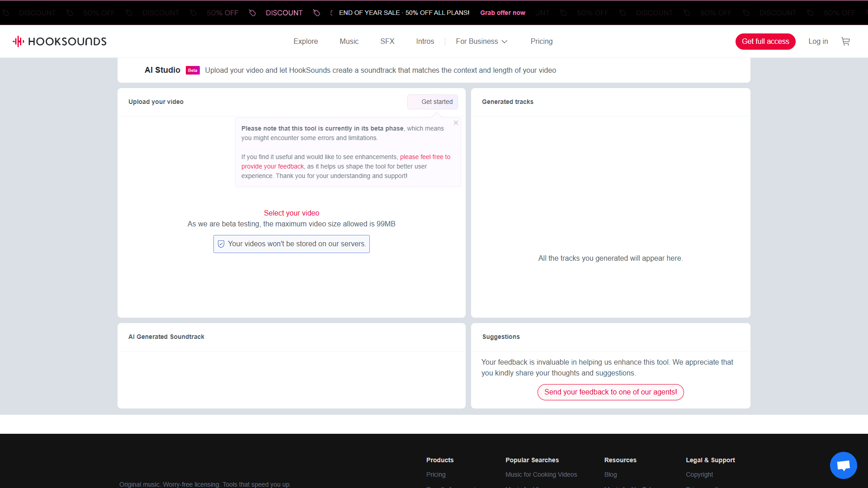This screenshot has width=868, height=488.
Task: Click the Get started button
Action: (433, 102)
